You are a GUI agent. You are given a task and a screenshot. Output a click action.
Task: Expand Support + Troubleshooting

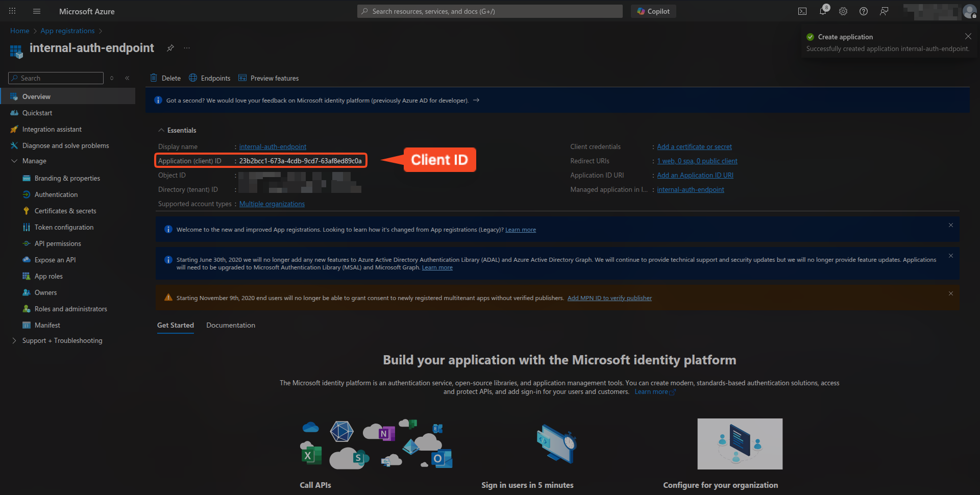point(14,340)
